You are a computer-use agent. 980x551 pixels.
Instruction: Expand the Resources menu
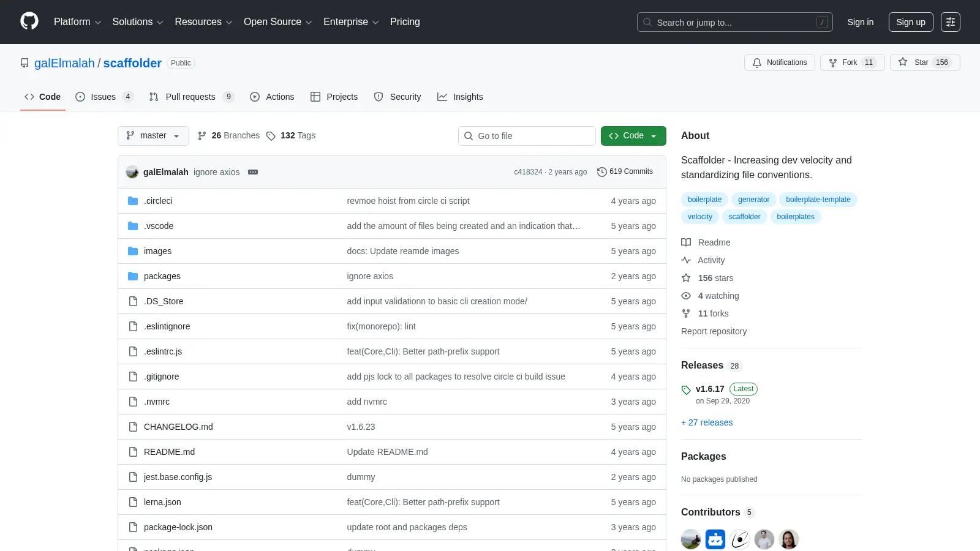[203, 22]
